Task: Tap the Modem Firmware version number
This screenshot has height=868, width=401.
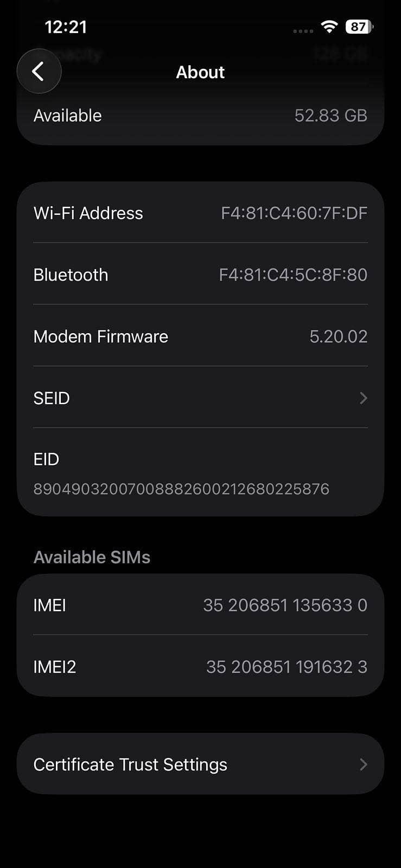Action: pyautogui.click(x=338, y=336)
